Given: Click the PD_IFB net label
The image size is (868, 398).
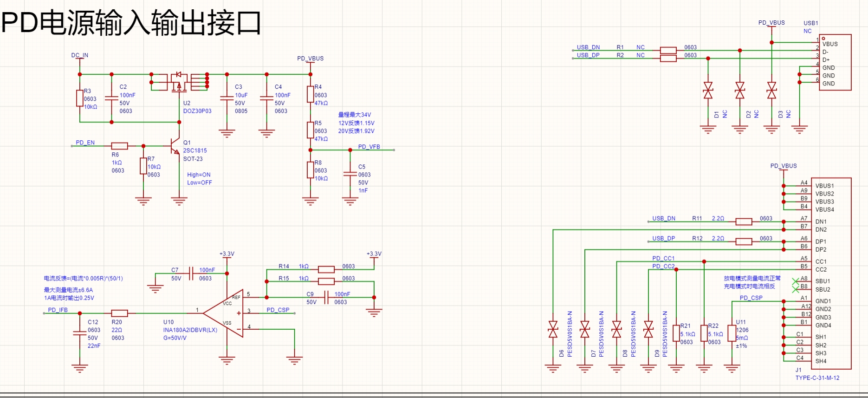Looking at the screenshot, I should tap(58, 310).
